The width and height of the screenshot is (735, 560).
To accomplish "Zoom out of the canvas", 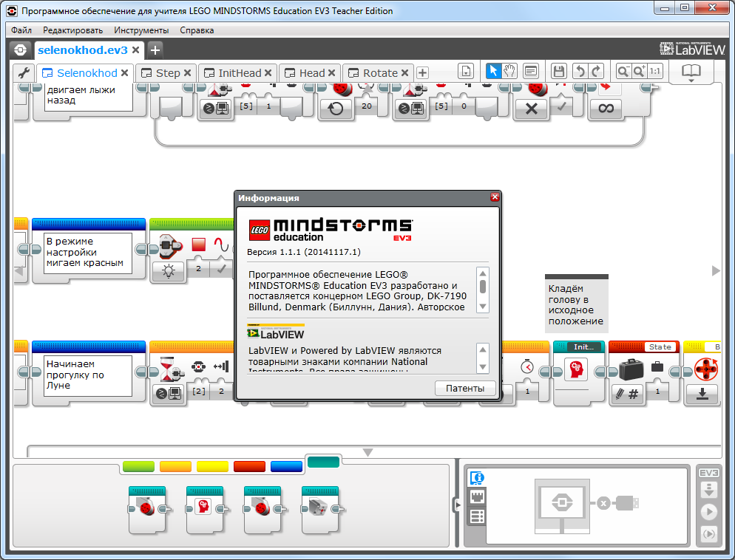I will pos(623,71).
